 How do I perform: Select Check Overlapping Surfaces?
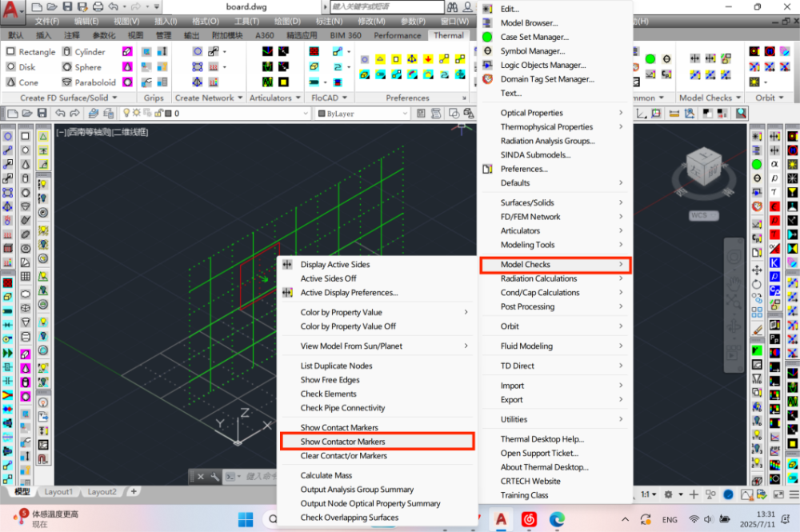click(x=350, y=518)
